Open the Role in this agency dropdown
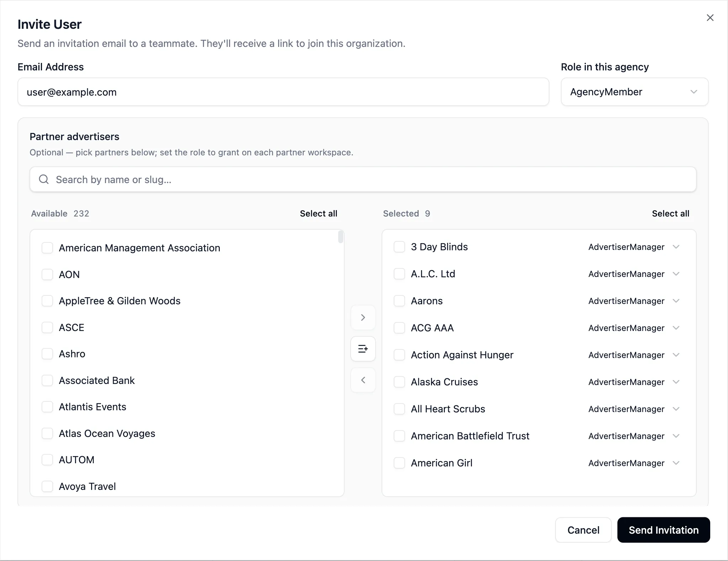Screen dimensions: 728x561 click(x=634, y=92)
